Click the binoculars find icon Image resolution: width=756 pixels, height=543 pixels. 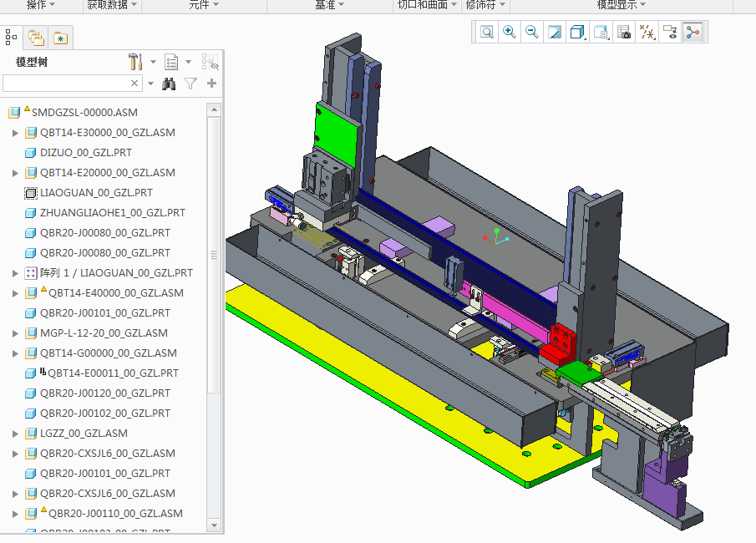pyautogui.click(x=169, y=84)
